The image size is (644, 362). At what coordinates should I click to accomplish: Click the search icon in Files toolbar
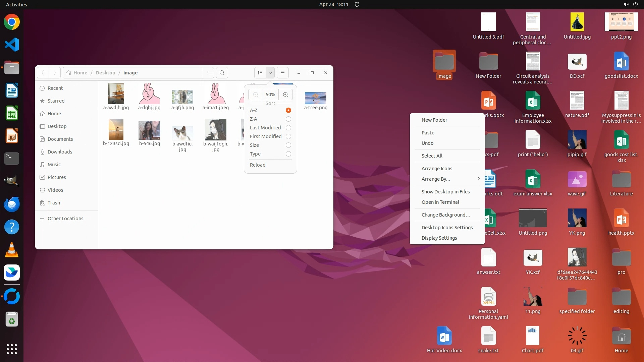click(222, 73)
